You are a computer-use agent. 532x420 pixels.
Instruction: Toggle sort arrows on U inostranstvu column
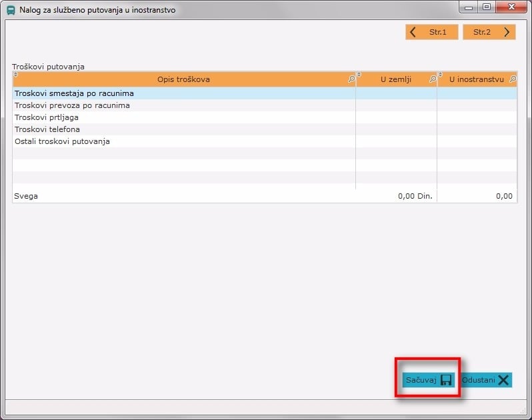(440, 75)
